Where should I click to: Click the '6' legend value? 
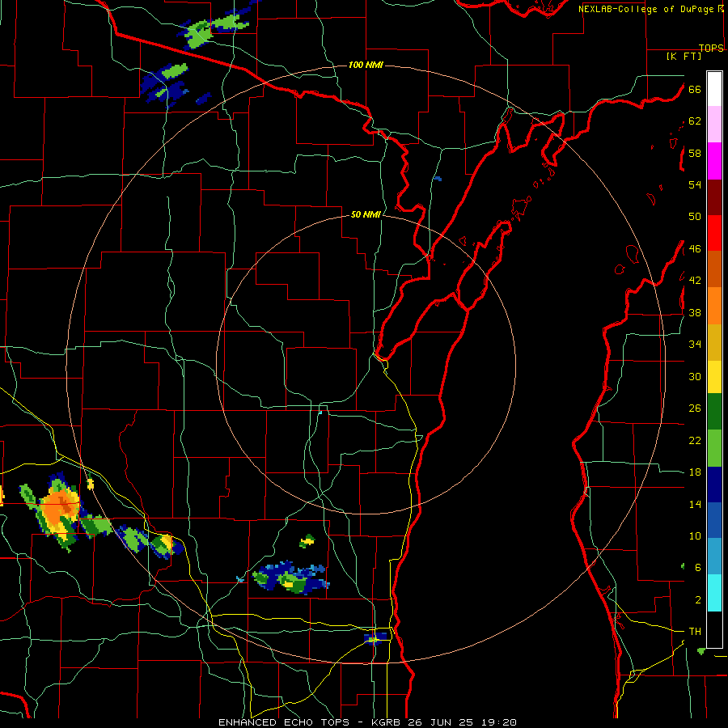click(x=698, y=568)
